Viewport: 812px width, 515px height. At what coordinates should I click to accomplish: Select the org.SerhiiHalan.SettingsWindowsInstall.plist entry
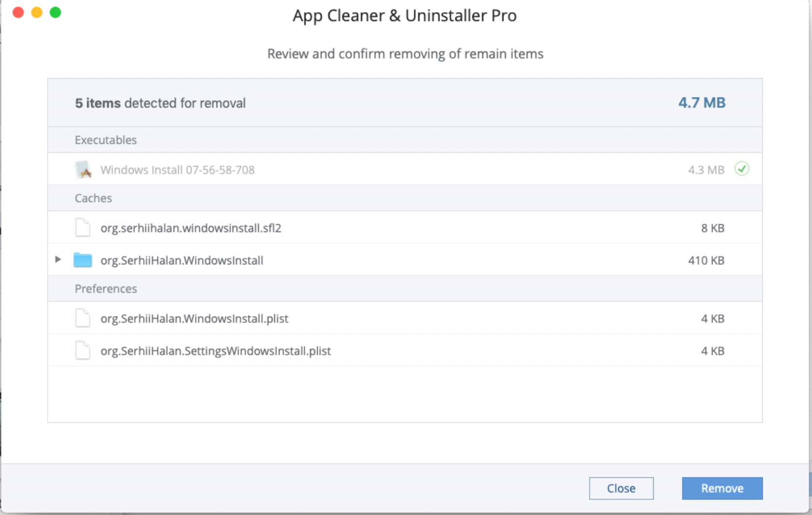(215, 351)
